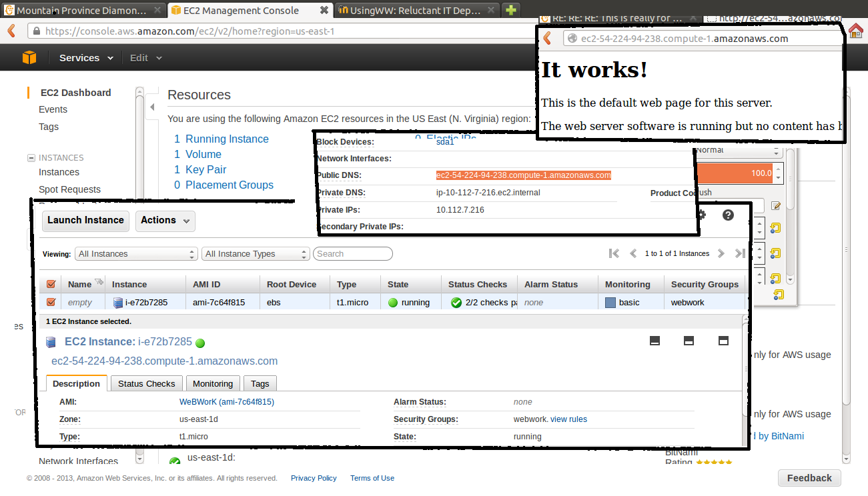Viewport: 868px width, 496px height.
Task: Open Events in the sidebar
Action: [x=53, y=109]
